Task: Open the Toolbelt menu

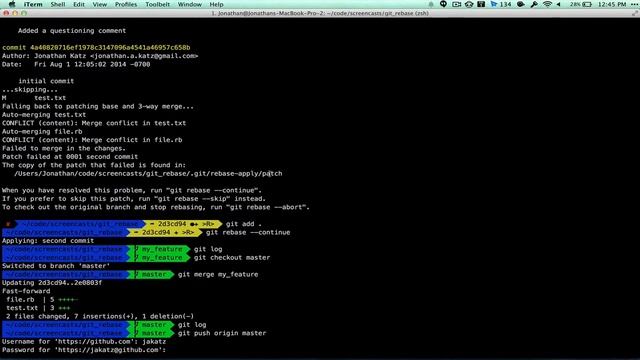Action: pos(158,4)
